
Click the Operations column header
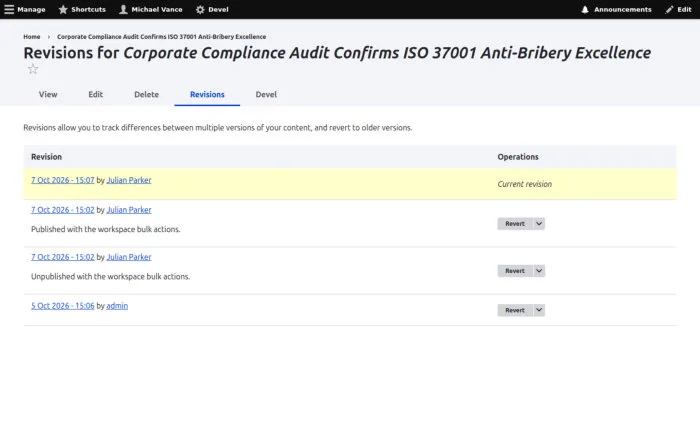[518, 157]
